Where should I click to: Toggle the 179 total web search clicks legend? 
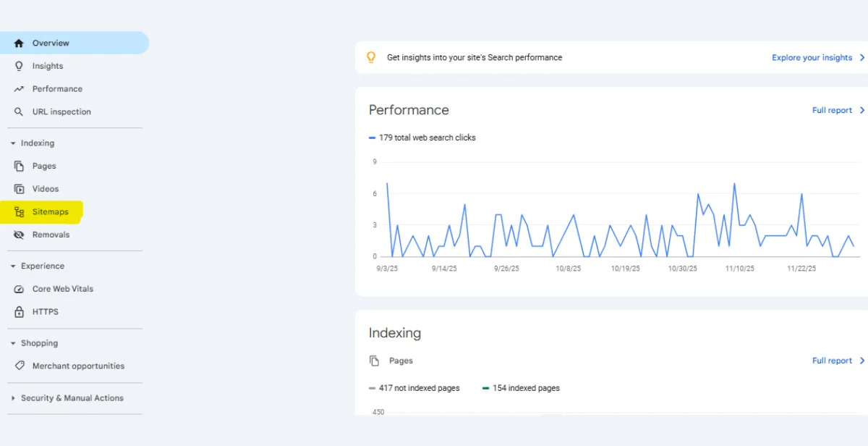[x=422, y=137]
